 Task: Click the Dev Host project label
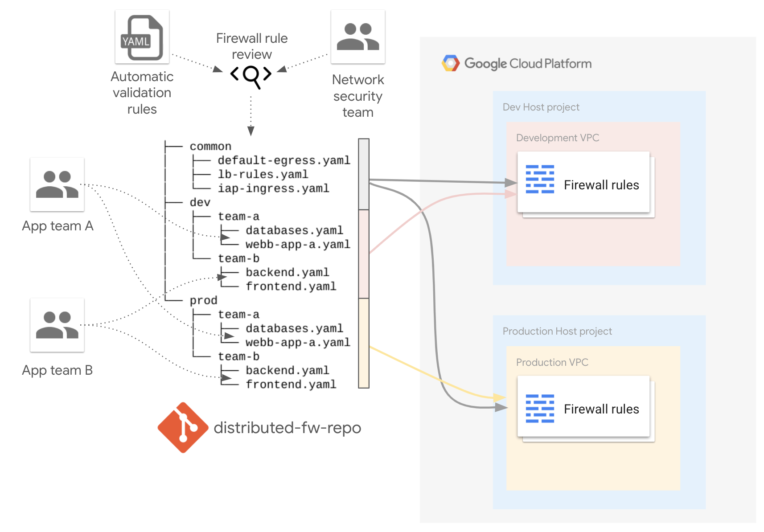coord(541,107)
